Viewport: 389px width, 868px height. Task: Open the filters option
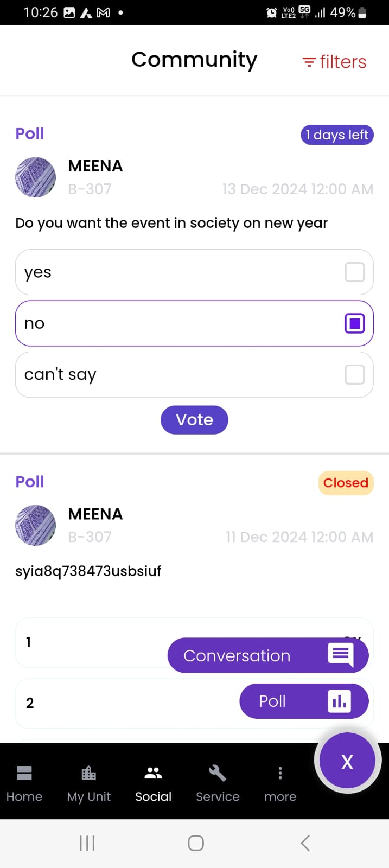[334, 62]
